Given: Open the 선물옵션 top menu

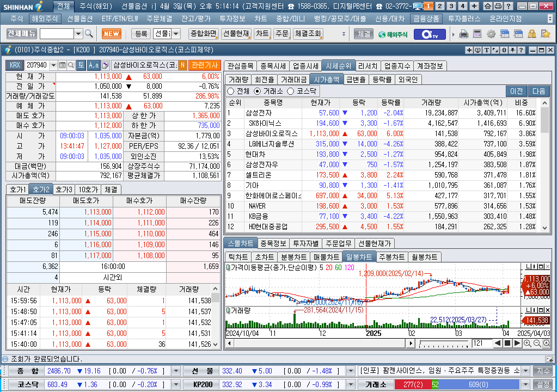Looking at the screenshot, I should [x=80, y=19].
